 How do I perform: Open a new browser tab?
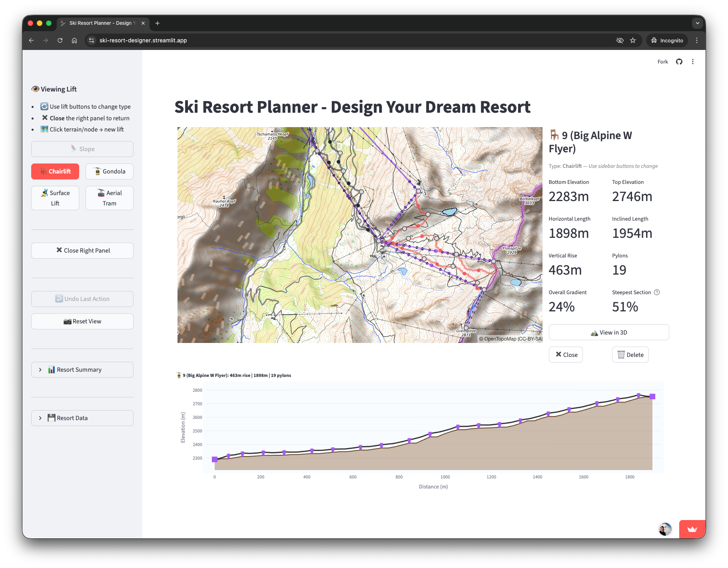[x=158, y=23]
